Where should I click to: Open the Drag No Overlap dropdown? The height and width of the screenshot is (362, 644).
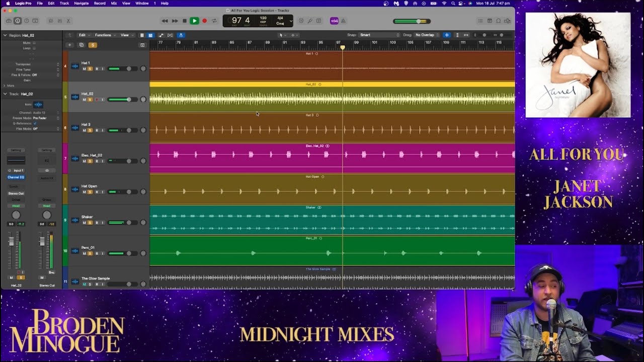[x=427, y=35]
